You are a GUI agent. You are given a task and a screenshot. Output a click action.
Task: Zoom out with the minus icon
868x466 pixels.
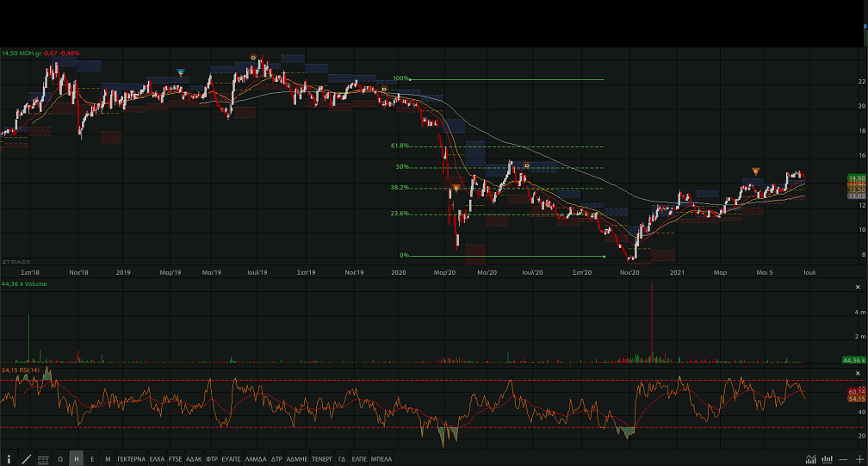[844, 459]
